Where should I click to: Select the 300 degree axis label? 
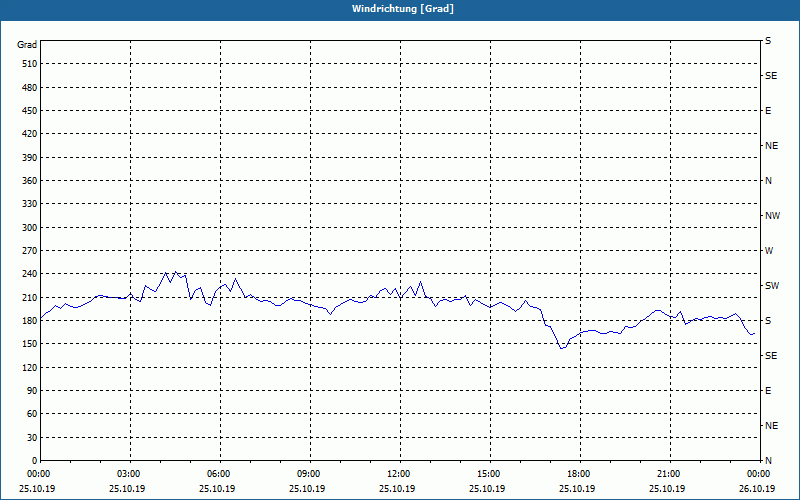click(x=30, y=228)
